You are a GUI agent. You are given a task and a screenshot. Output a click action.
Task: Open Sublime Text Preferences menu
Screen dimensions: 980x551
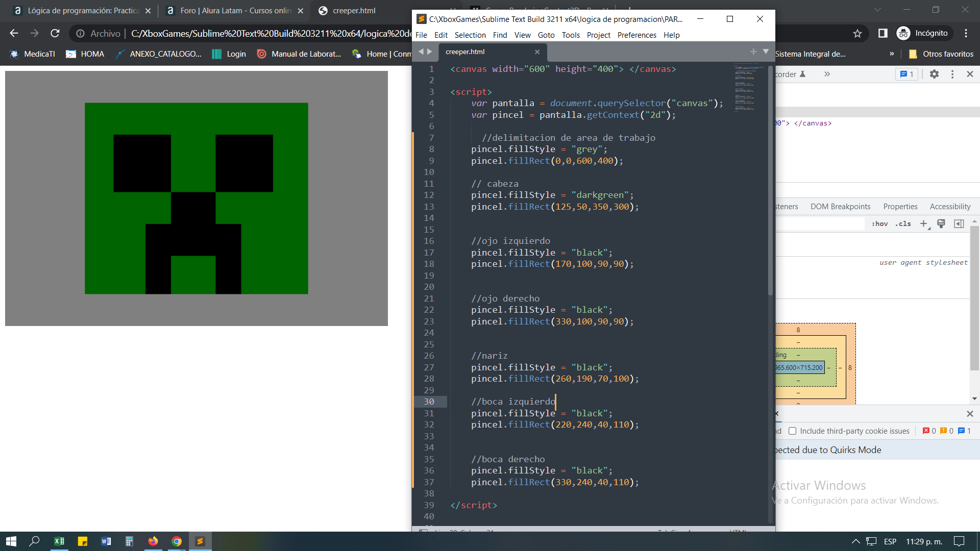tap(637, 35)
